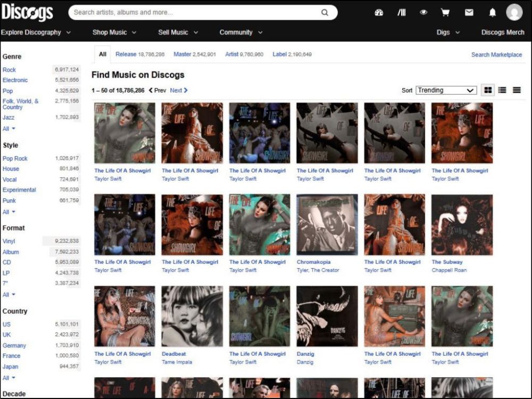Image resolution: width=532 pixels, height=399 pixels.
Task: Filter by House style
Action: click(11, 169)
